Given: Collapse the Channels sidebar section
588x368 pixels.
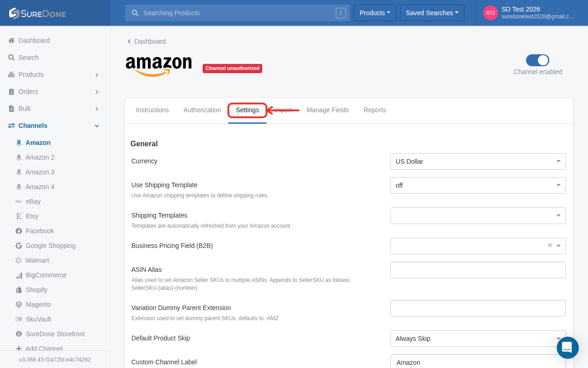Looking at the screenshot, I should coord(97,126).
